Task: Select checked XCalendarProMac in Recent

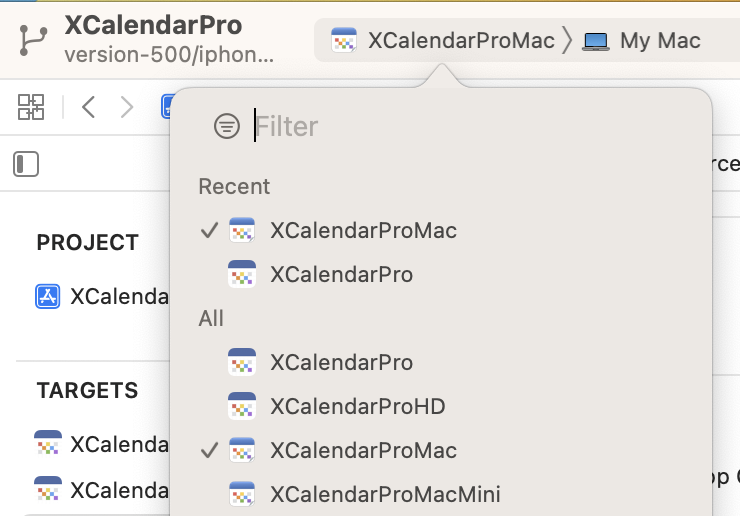Action: click(x=363, y=230)
